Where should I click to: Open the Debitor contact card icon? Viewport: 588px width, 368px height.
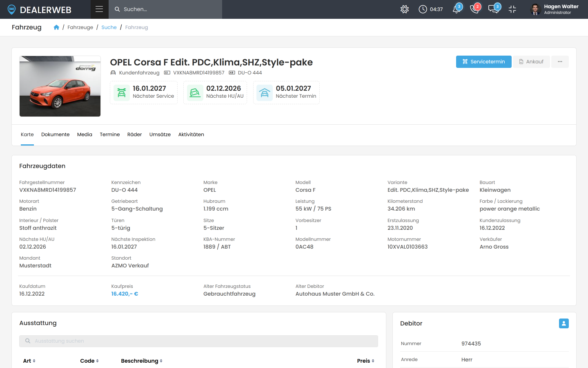point(563,323)
